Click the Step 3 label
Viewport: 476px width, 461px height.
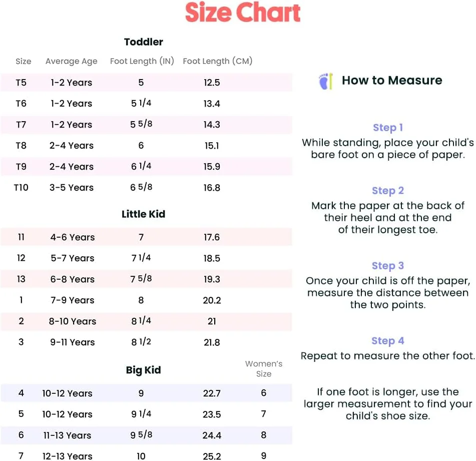388,266
